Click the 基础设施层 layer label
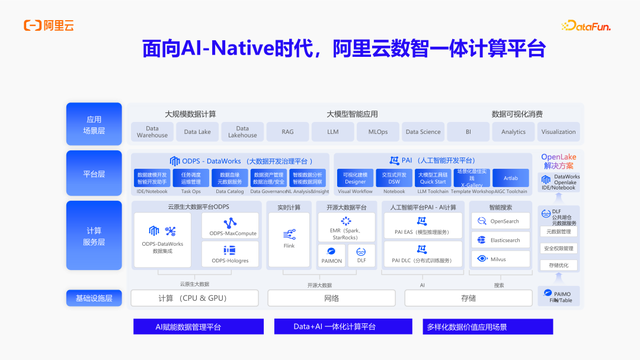This screenshot has width=640, height=360. [94, 298]
